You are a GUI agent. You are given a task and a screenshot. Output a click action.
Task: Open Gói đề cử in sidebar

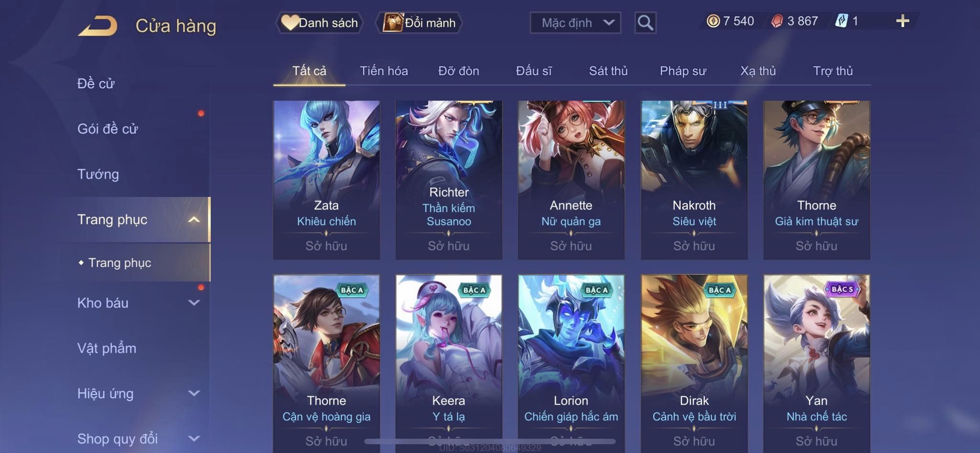[108, 129]
